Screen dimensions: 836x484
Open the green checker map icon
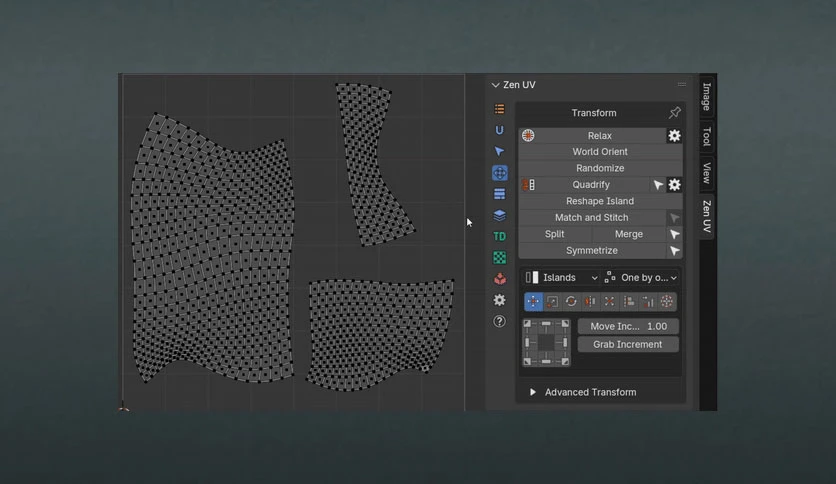pos(500,258)
